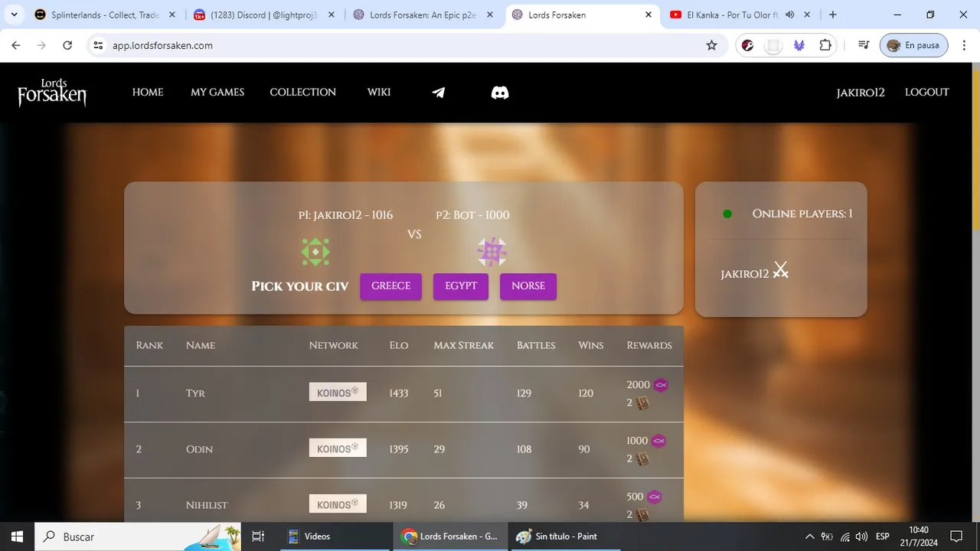This screenshot has width=980, height=551.
Task: Bookmark this page with the star icon
Action: [711, 45]
